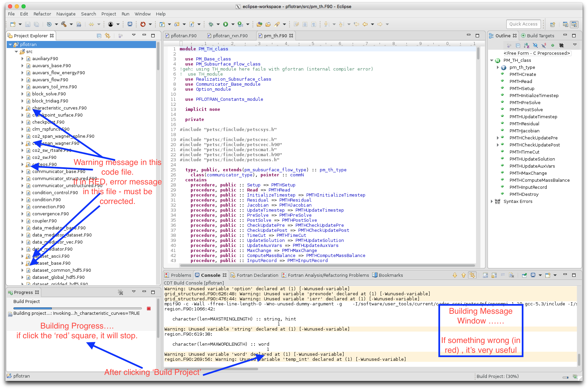The width and height of the screenshot is (588, 389).
Task: Click the Build Project progress bar
Action: [77, 308]
